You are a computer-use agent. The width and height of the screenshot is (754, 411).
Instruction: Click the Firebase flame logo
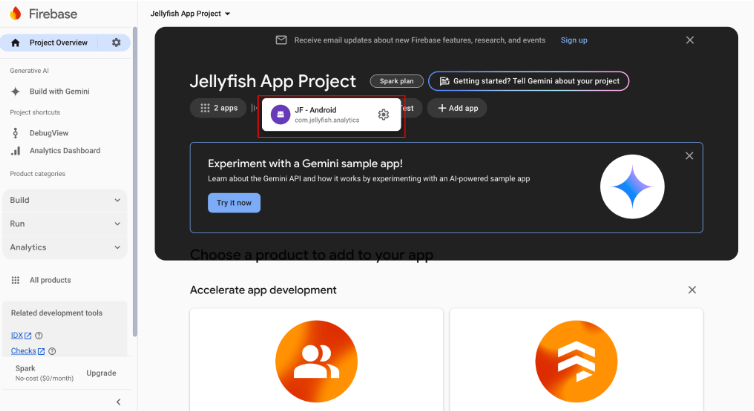click(15, 13)
